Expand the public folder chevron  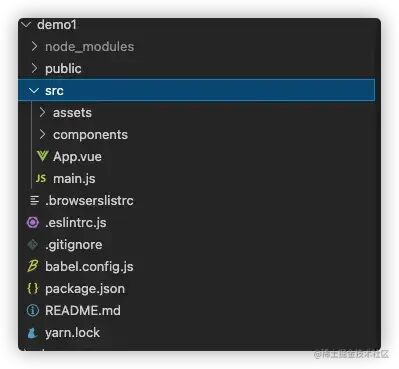[34, 68]
